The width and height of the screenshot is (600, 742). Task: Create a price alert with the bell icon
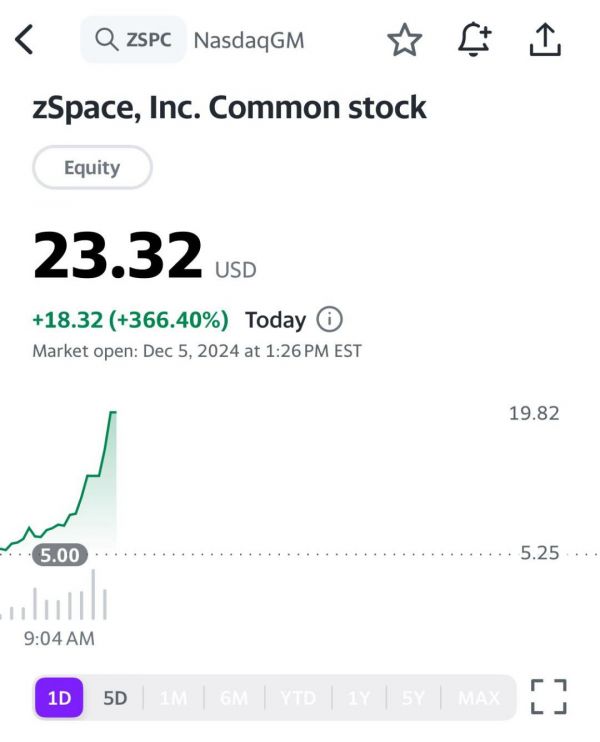pos(474,40)
